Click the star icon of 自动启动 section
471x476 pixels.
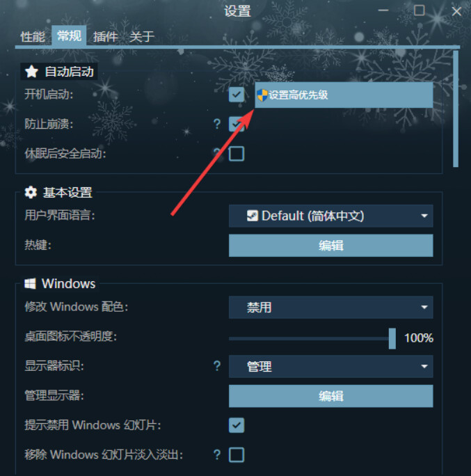pyautogui.click(x=31, y=72)
